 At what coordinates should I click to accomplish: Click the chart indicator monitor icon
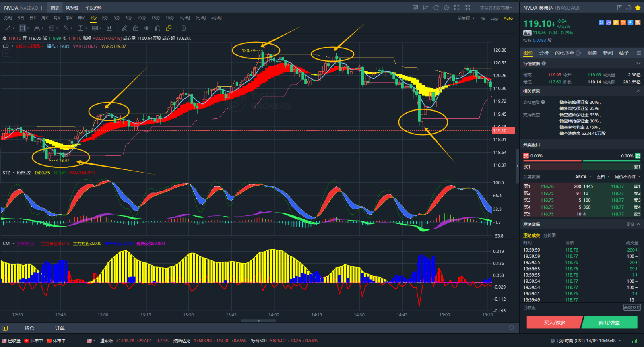[415, 8]
